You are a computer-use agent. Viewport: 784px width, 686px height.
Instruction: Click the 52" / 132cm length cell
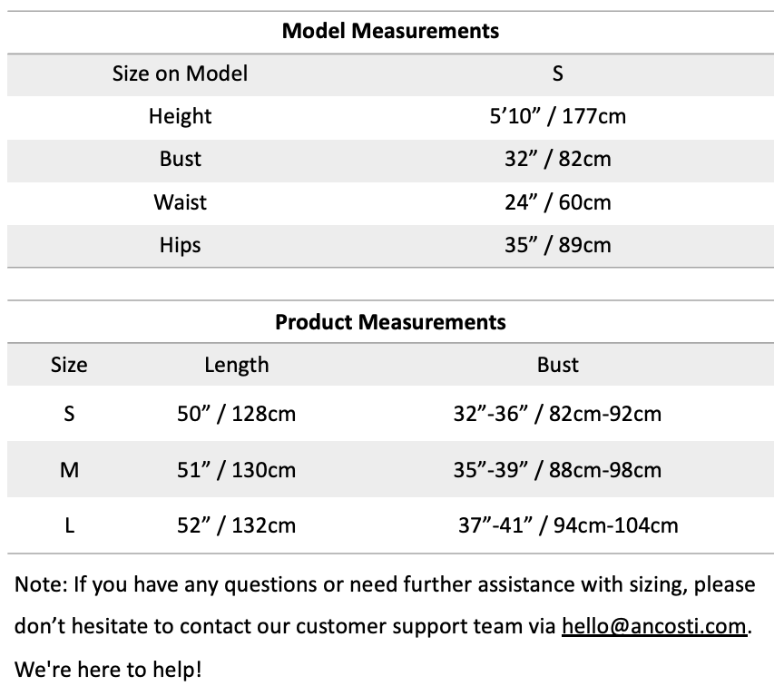(x=236, y=525)
